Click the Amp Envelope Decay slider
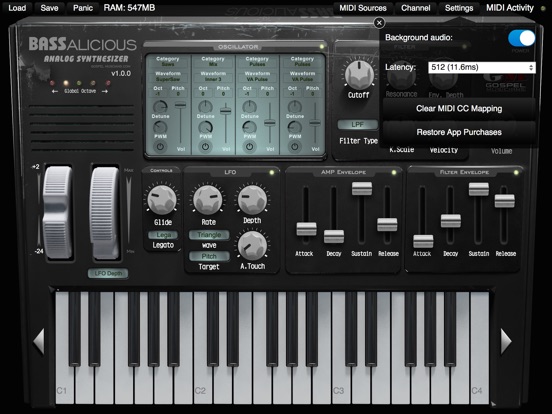This screenshot has width=552, height=414. coord(334,237)
